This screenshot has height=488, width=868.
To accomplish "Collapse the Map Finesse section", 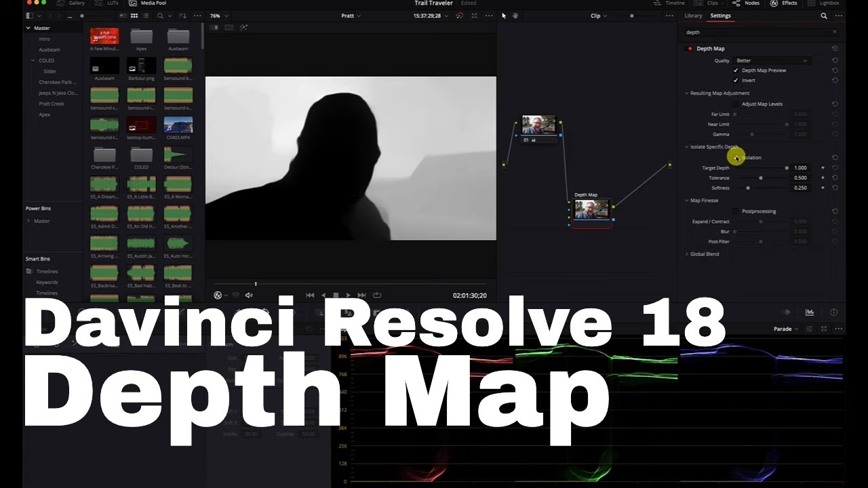I will tap(686, 200).
